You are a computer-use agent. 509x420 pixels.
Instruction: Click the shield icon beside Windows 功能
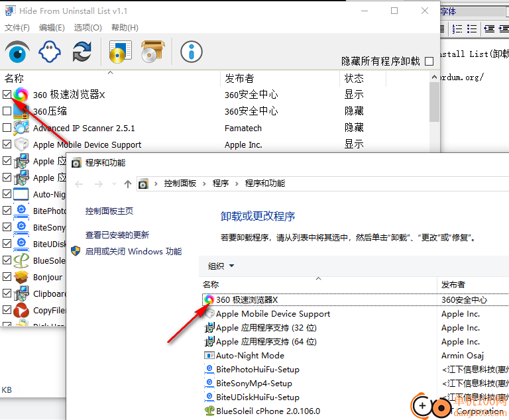click(76, 251)
